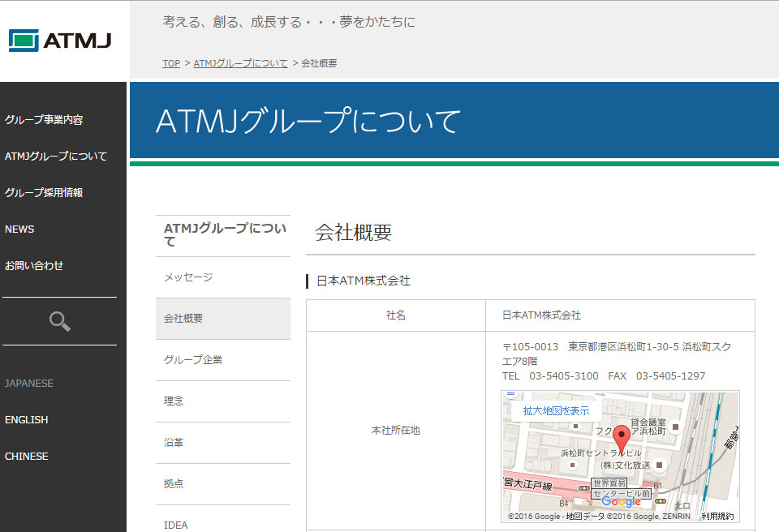Click 利用規約 link on map
Viewport: 779px width, 532px height.
coord(717,517)
